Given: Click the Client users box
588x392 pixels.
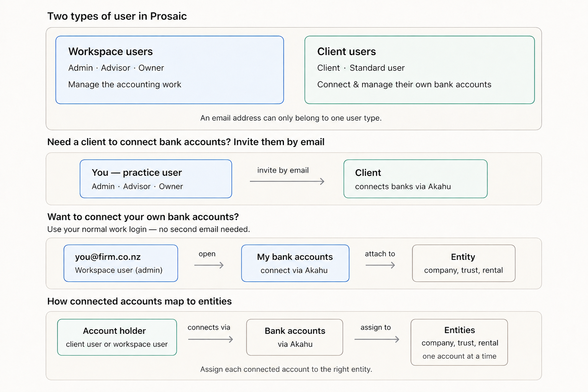Looking at the screenshot, I should coord(419,70).
